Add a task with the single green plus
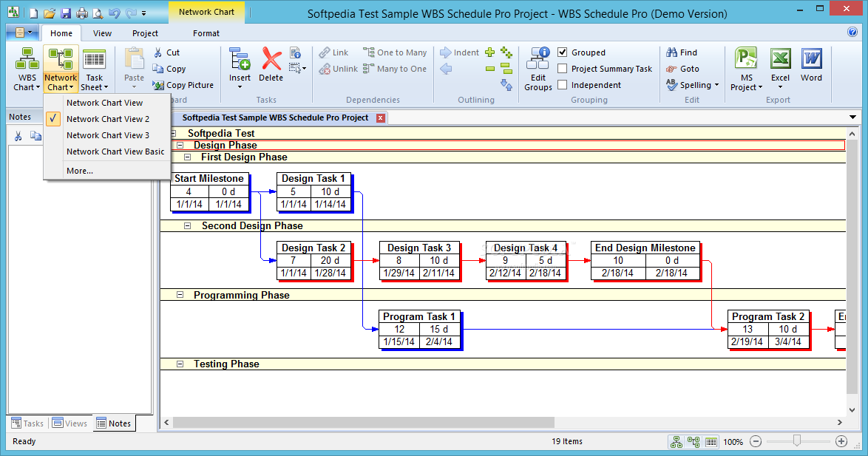Image resolution: width=868 pixels, height=456 pixels. [490, 52]
